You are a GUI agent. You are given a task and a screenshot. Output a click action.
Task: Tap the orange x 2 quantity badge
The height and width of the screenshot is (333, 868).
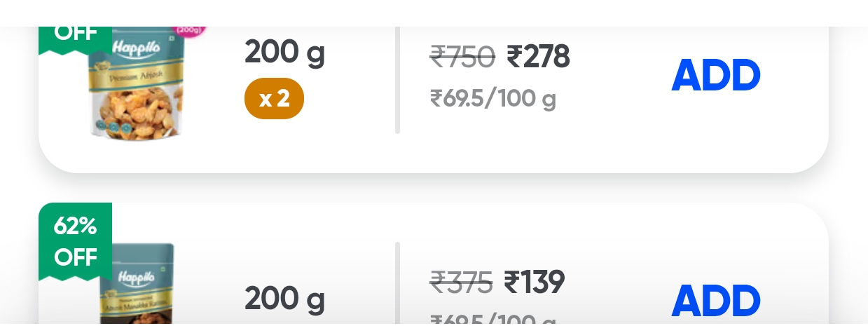pos(274,99)
